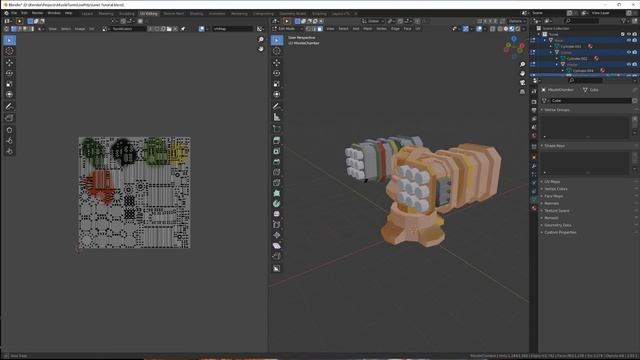Screen dimensions: 640x360
Task: Select the Cursor tool in the UV editor toolbar
Action: (9, 51)
